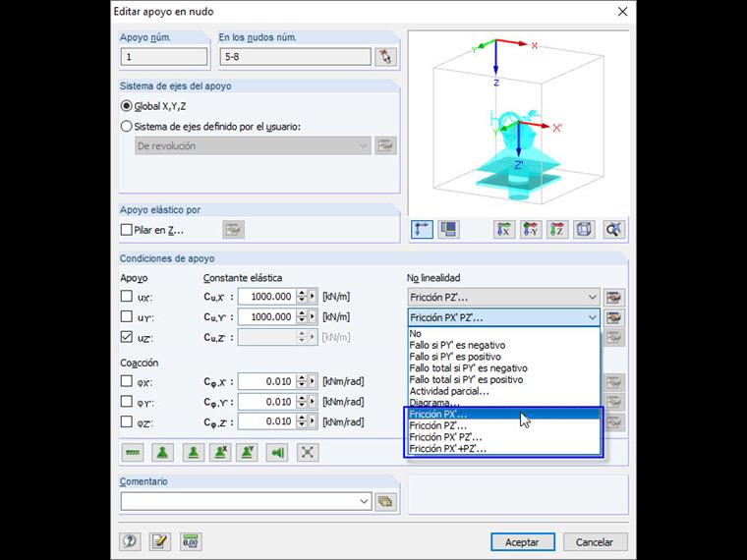The height and width of the screenshot is (560, 747).
Task: Edit nonlinearity settings for uY' row
Action: pos(613,317)
